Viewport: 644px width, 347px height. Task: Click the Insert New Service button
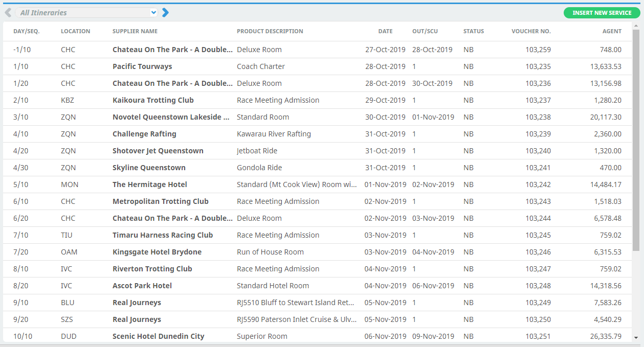coord(602,13)
